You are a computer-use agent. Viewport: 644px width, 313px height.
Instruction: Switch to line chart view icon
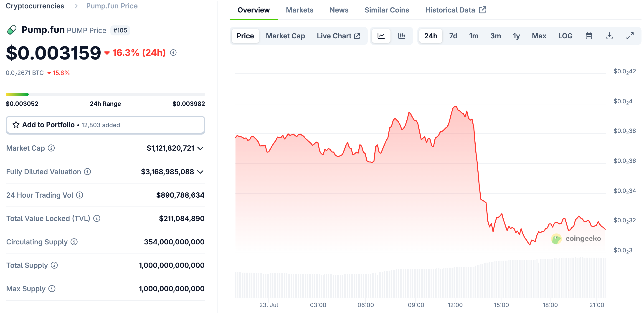click(x=381, y=36)
